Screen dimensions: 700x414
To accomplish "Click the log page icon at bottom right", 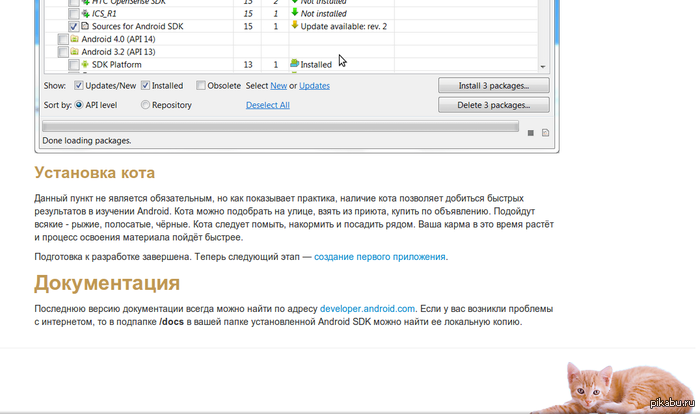I will (545, 132).
